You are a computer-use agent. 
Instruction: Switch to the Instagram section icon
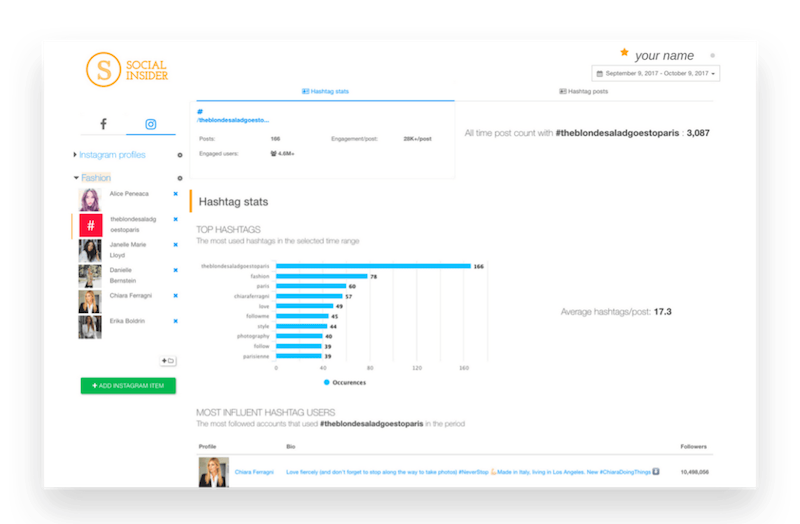[x=151, y=124]
